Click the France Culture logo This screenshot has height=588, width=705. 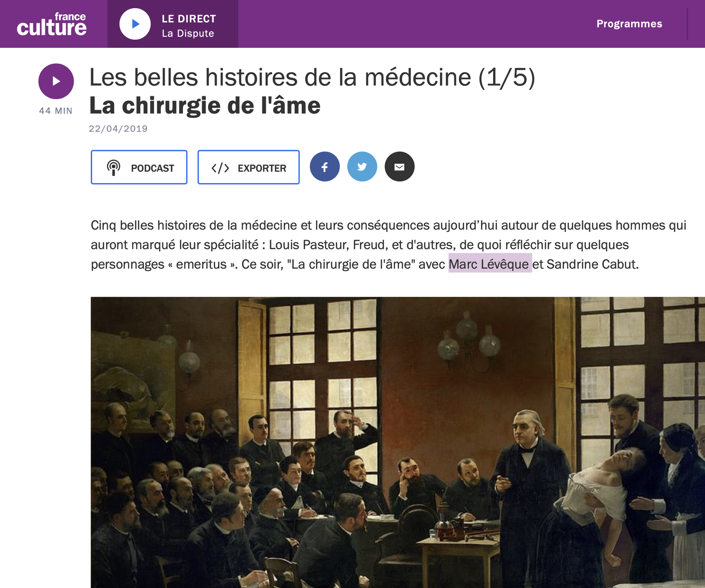[51, 24]
